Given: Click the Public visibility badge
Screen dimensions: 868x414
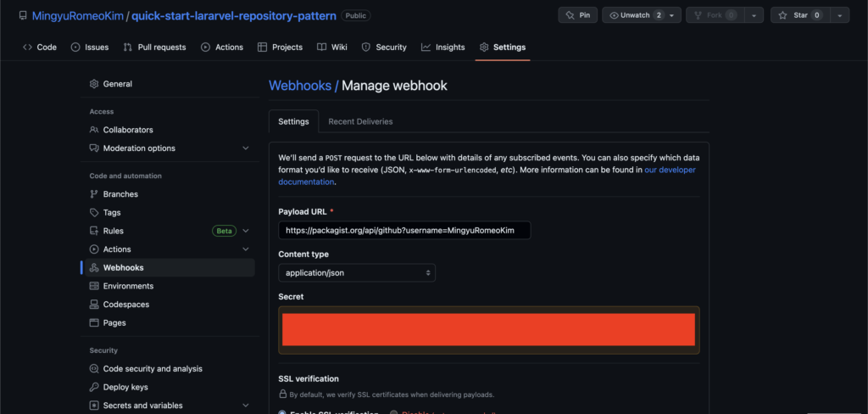Looking at the screenshot, I should [x=356, y=15].
